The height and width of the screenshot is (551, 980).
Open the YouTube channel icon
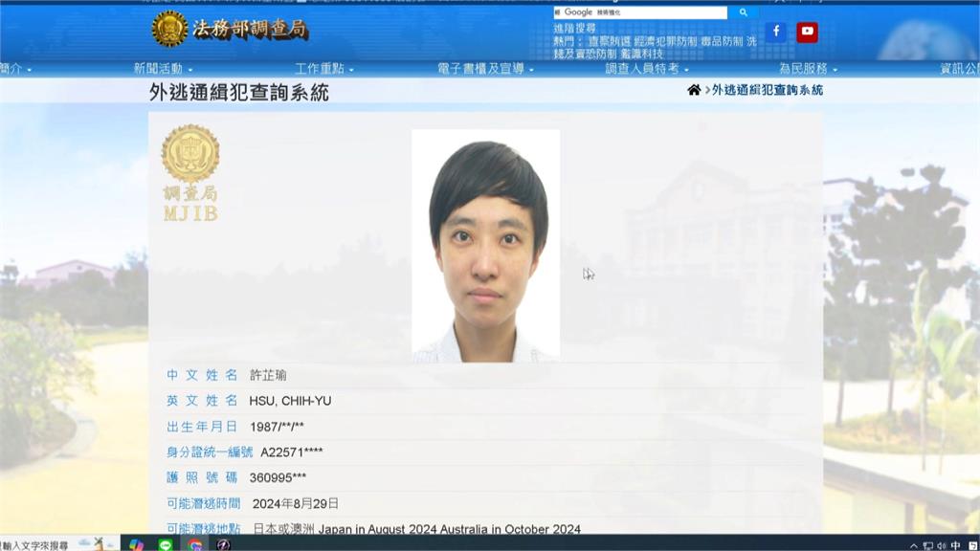tap(807, 32)
